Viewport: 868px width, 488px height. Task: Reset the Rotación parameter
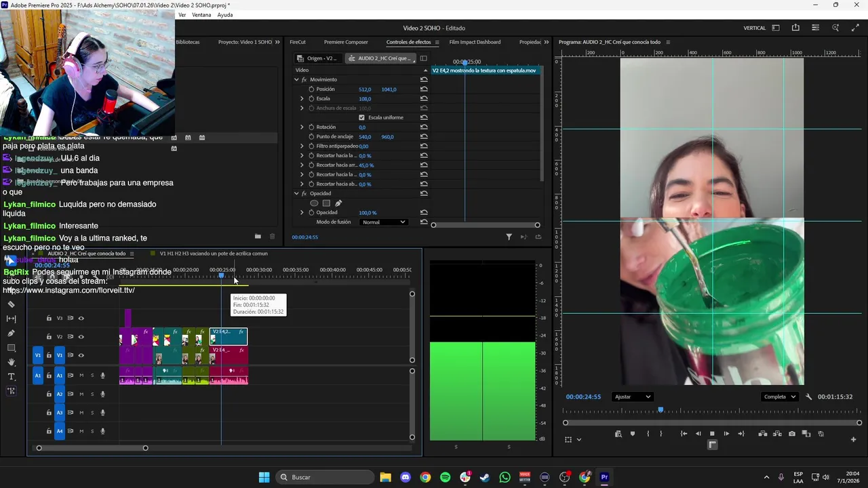tap(424, 127)
